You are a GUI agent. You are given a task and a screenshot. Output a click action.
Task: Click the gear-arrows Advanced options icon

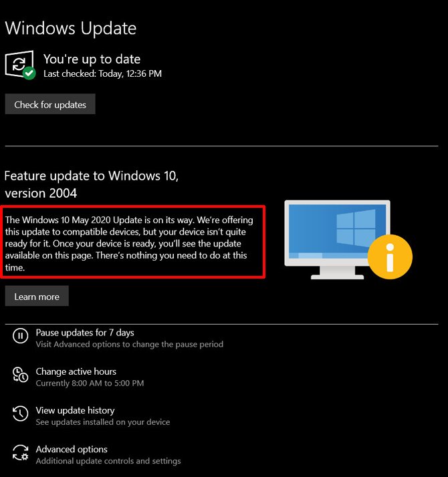pos(21,453)
